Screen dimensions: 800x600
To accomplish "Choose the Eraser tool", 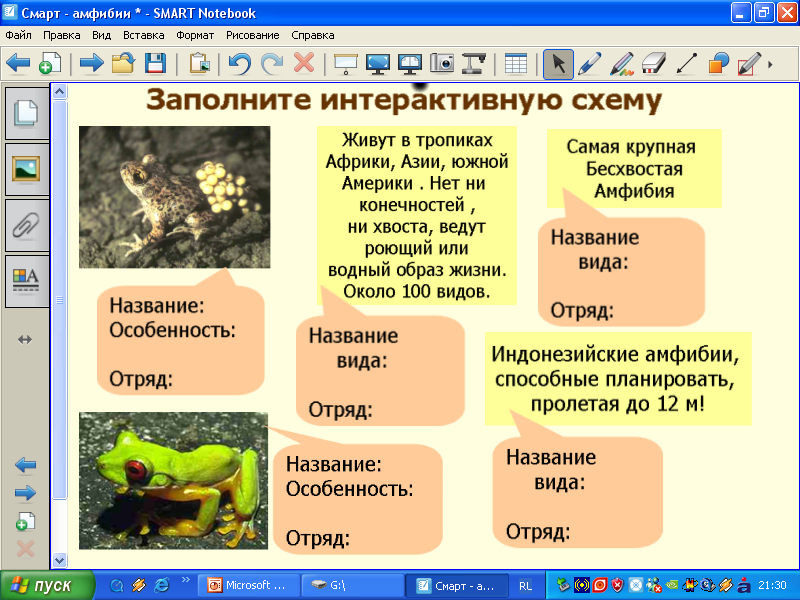I will [x=652, y=64].
